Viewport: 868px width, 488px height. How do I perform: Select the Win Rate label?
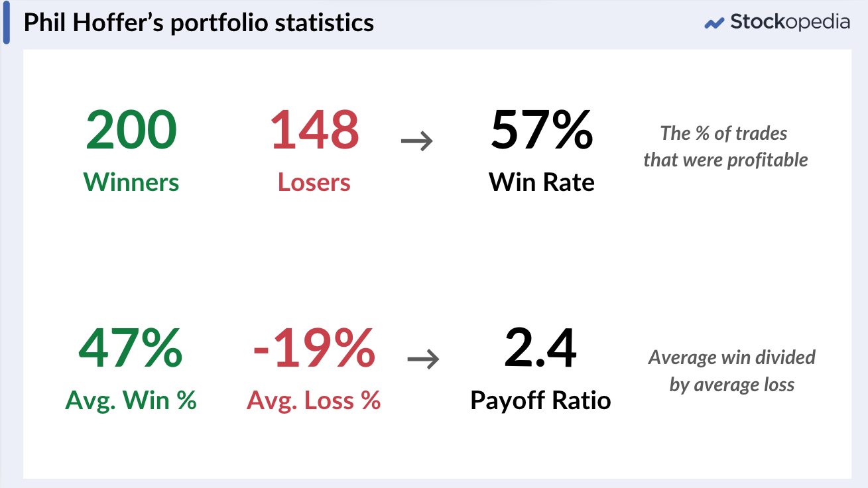542,182
